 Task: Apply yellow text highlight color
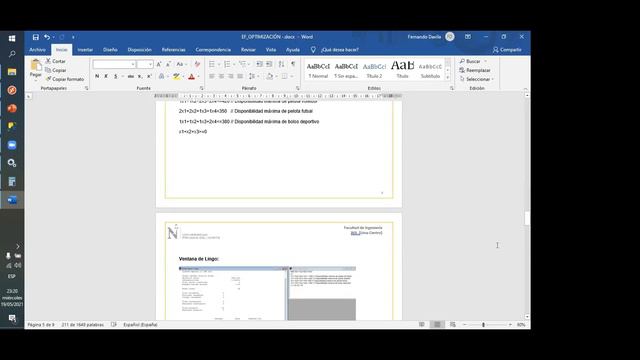click(176, 76)
